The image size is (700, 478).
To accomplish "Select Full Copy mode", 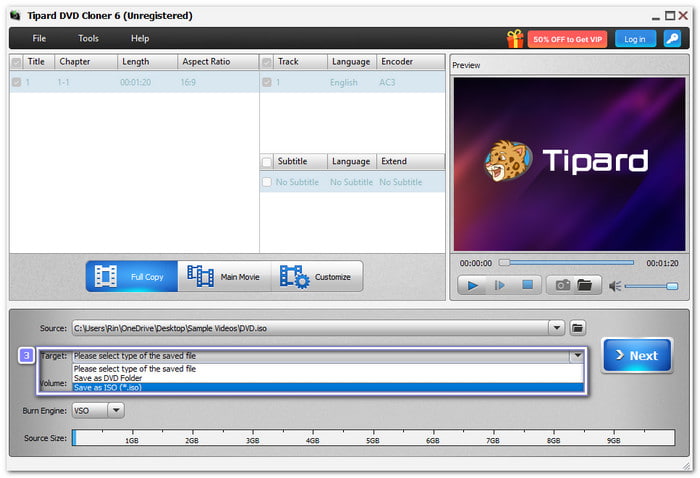I will 132,277.
